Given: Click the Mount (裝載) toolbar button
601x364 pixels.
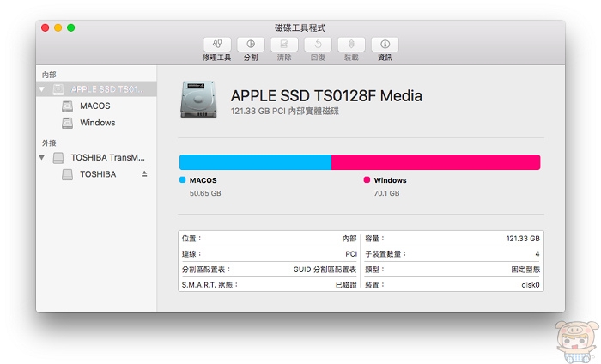Looking at the screenshot, I should tap(351, 45).
